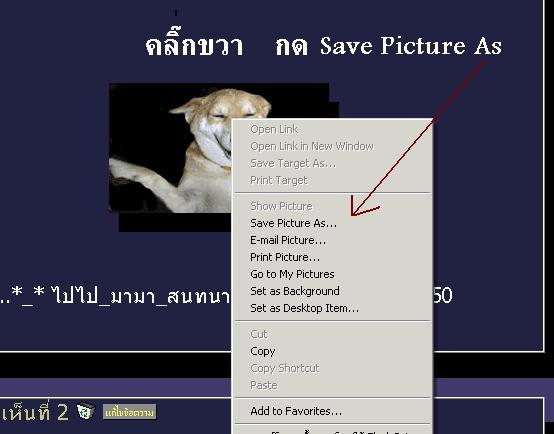Select Print Picture… in context menu
This screenshot has width=554, height=434.
coord(332,257)
